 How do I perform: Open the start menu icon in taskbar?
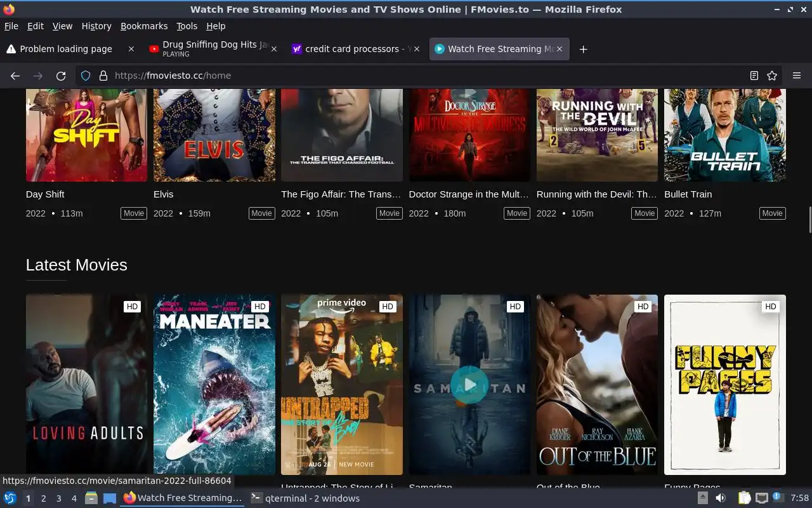[x=10, y=498]
